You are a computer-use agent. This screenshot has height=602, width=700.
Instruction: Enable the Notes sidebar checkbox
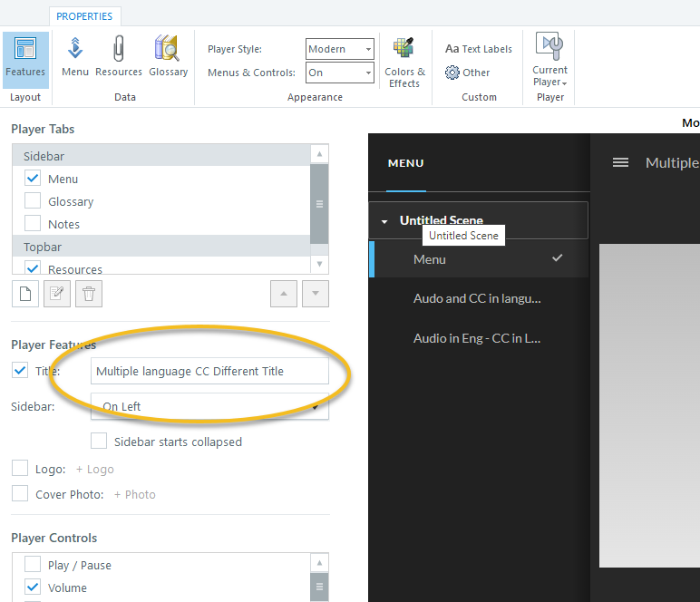[33, 223]
